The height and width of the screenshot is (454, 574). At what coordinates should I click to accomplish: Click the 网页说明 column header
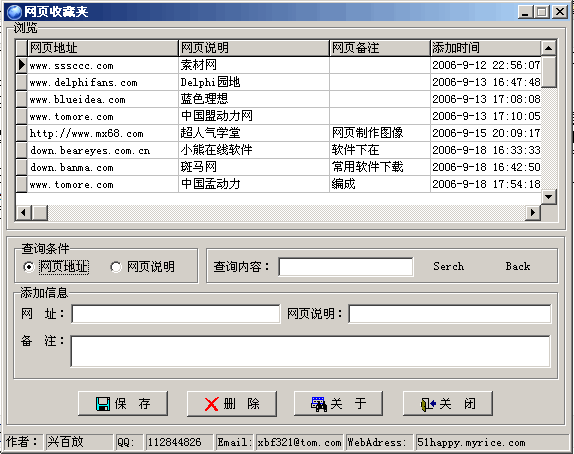click(x=254, y=48)
